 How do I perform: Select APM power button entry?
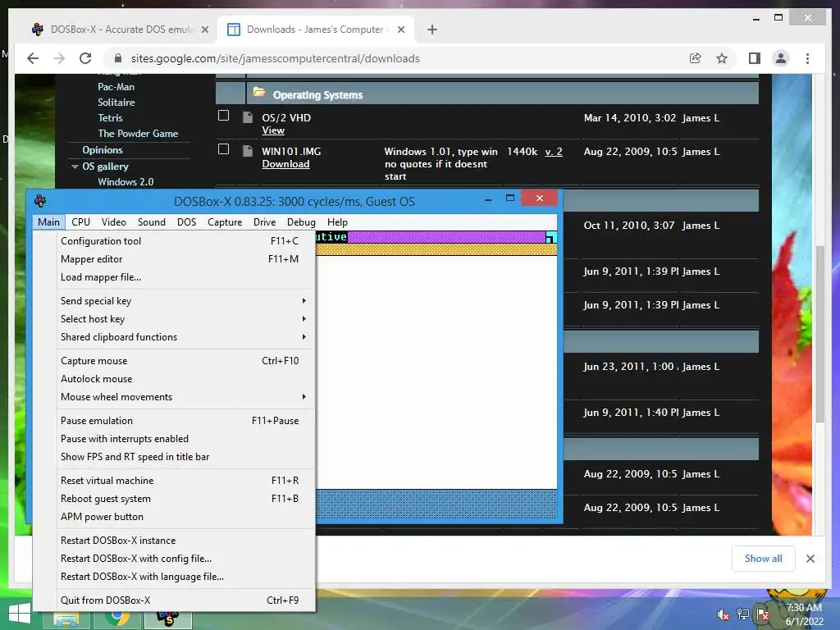point(186,517)
